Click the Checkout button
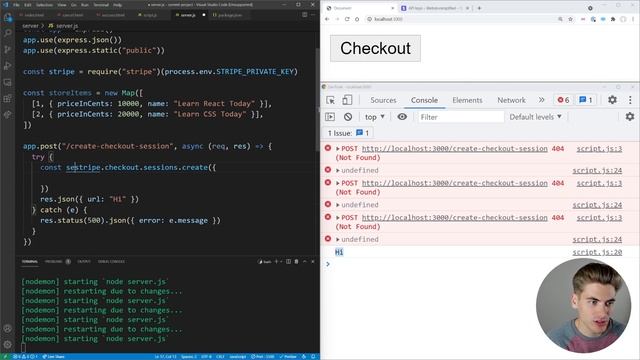The height and width of the screenshot is (360, 640). [375, 48]
